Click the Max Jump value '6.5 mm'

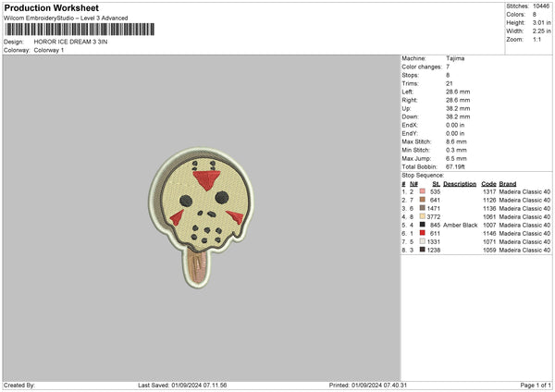pyautogui.click(x=456, y=158)
